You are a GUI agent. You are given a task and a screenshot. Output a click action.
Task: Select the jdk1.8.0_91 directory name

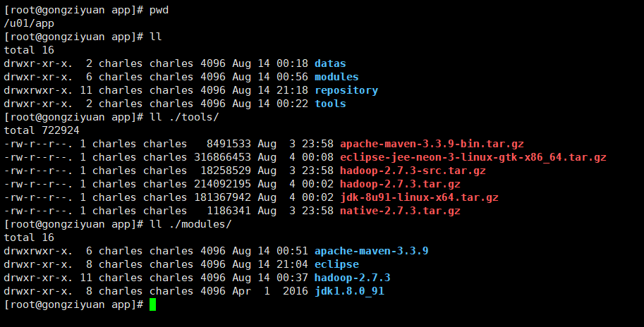[349, 291]
